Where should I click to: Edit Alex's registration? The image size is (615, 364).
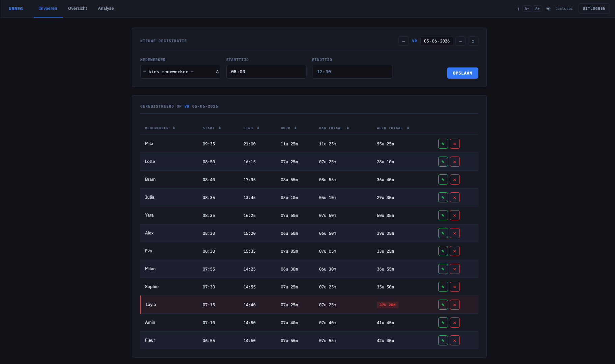coord(443,233)
